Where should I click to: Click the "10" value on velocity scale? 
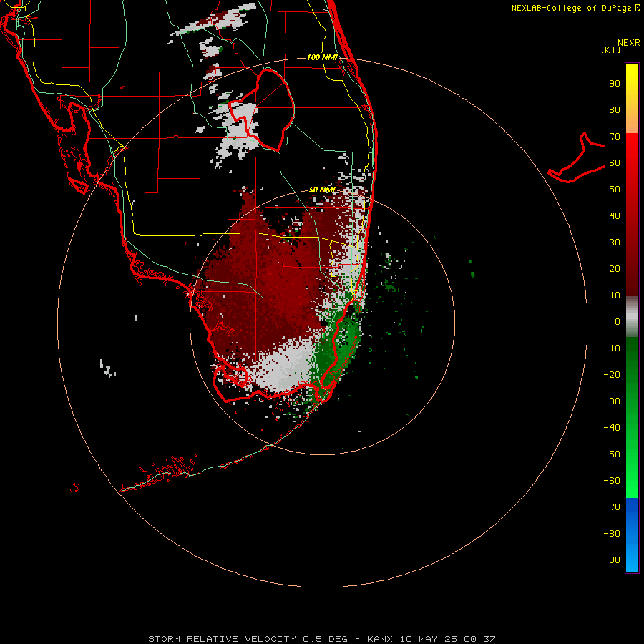615,296
